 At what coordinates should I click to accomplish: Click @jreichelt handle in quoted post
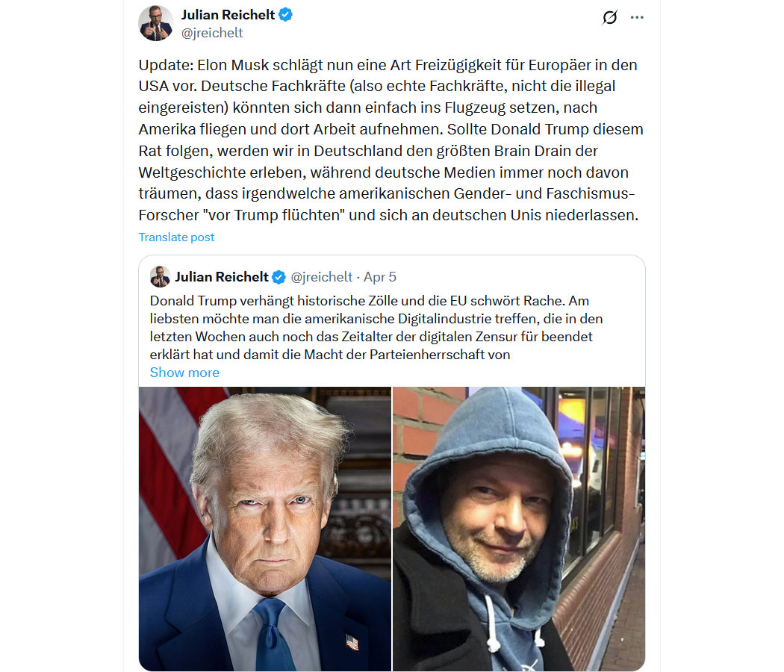322,277
